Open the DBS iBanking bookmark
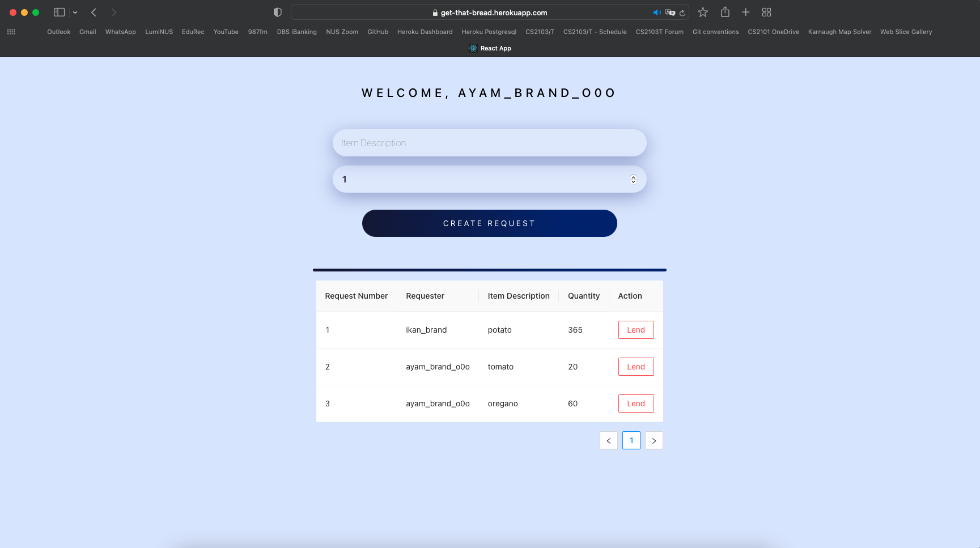 click(297, 32)
